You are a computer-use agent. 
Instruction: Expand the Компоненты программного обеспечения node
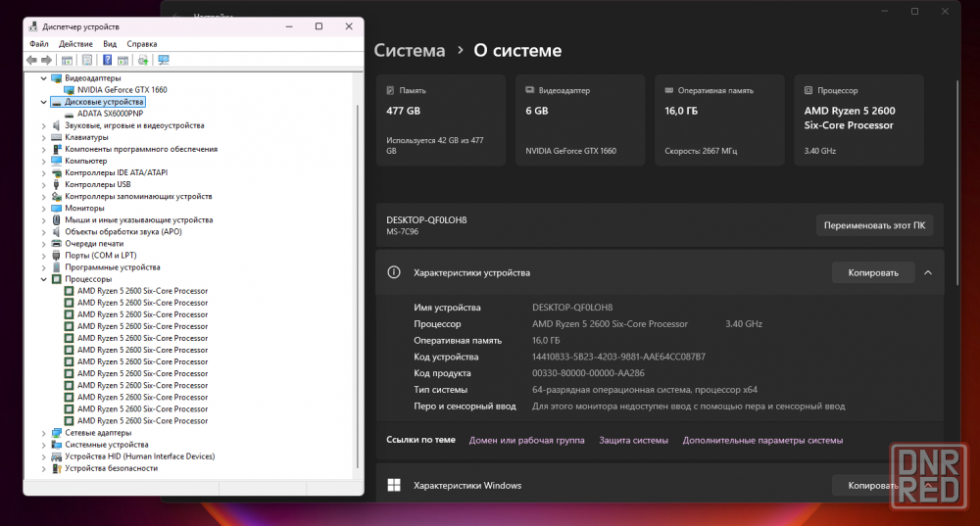pos(43,149)
